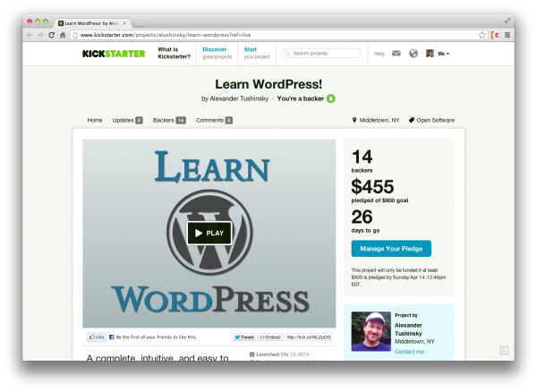Click the Learn WordPress browser tab

click(x=92, y=23)
